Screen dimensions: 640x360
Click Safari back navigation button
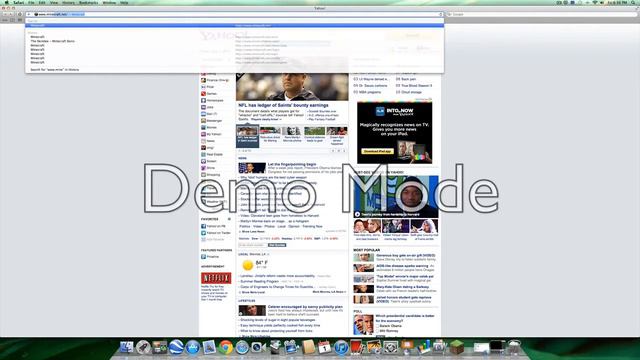click(5, 14)
